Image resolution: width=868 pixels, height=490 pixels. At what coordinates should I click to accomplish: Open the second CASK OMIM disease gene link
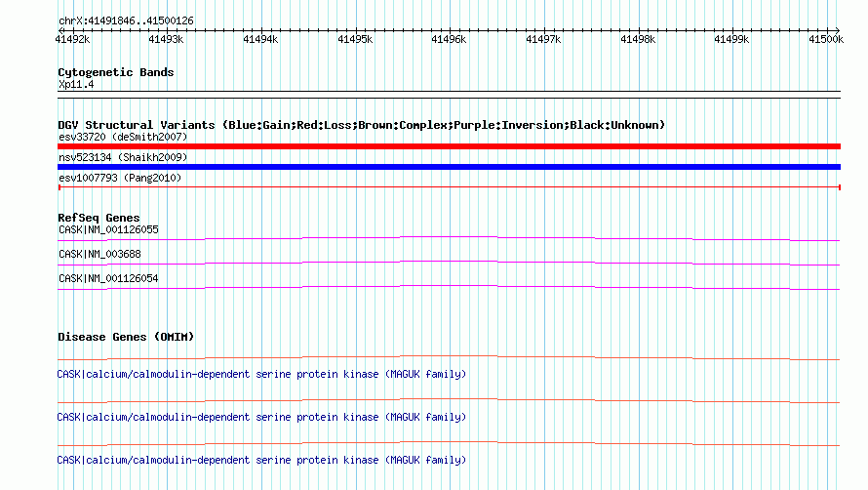(x=261, y=417)
